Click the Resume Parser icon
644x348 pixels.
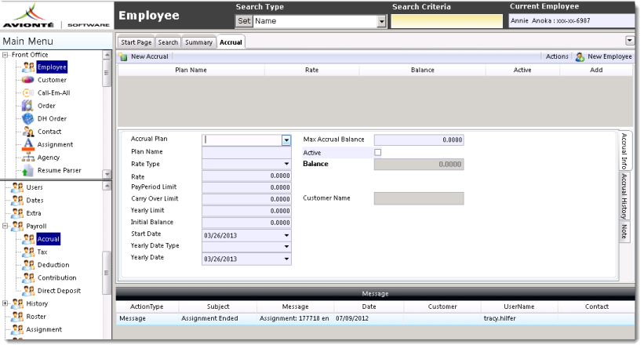click(x=26, y=170)
